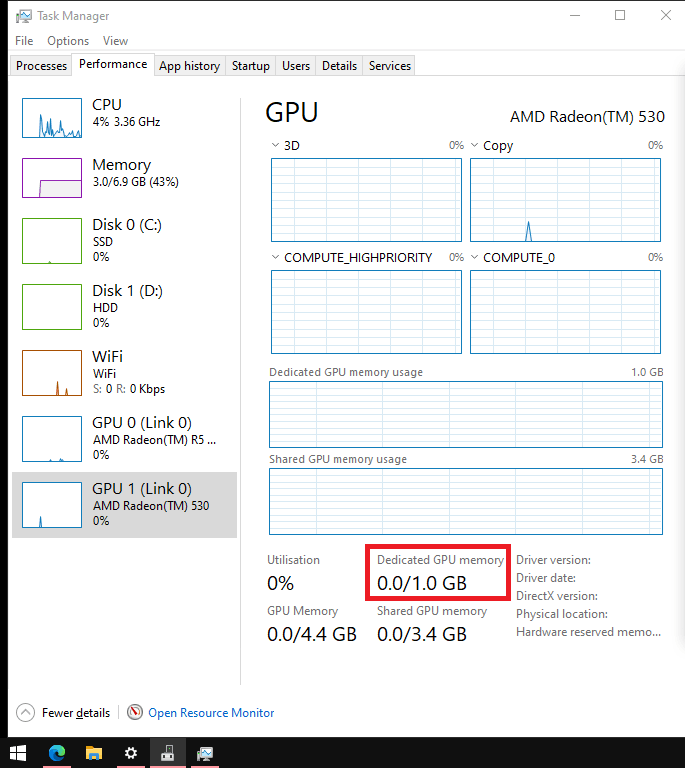
Task: Open the Copy engine dropdown chevron
Action: click(x=474, y=145)
